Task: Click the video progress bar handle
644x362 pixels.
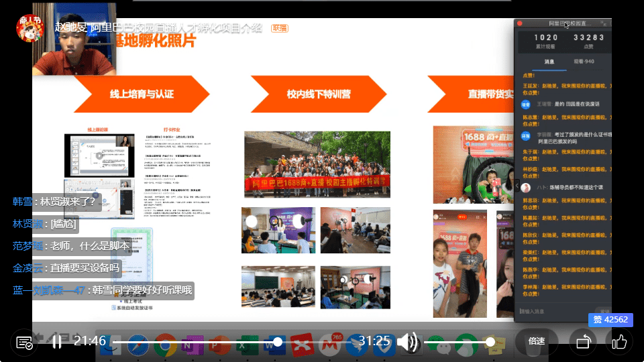Action: 277,342
